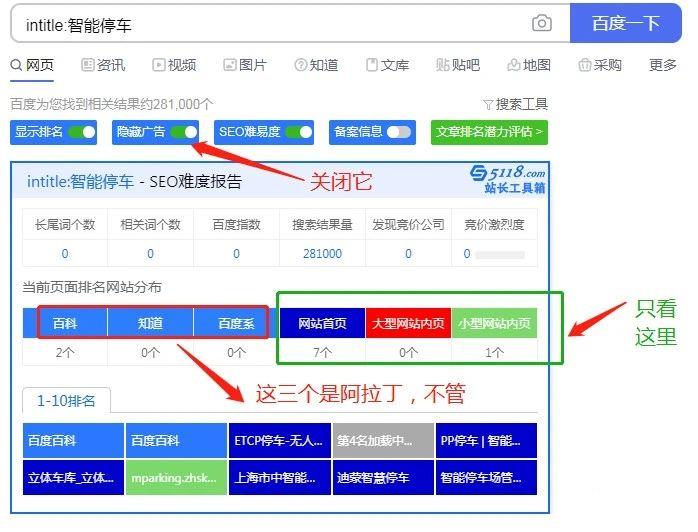698x532 pixels.
Task: Switch to the 视频 tab
Action: (174, 65)
